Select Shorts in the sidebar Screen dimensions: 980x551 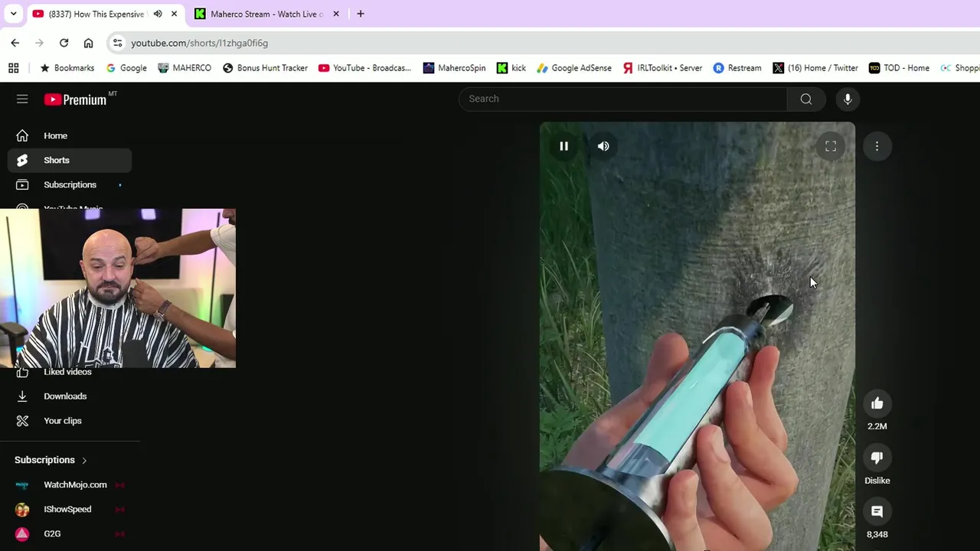[x=70, y=160]
